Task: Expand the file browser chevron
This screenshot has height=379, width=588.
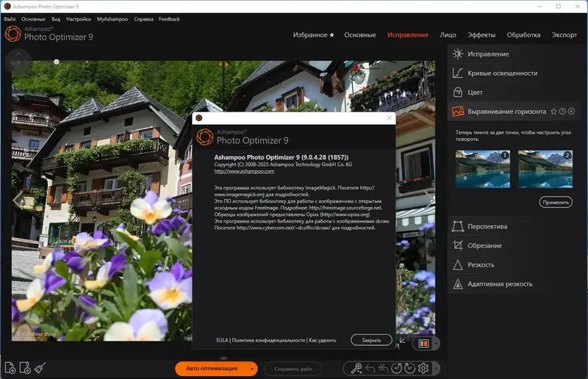Action: click(x=223, y=358)
